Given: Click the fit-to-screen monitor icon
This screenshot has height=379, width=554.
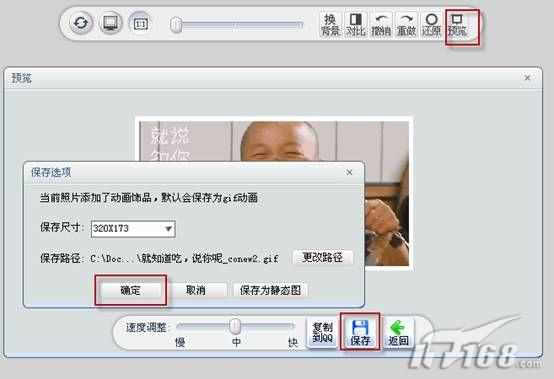Looking at the screenshot, I should click(110, 23).
